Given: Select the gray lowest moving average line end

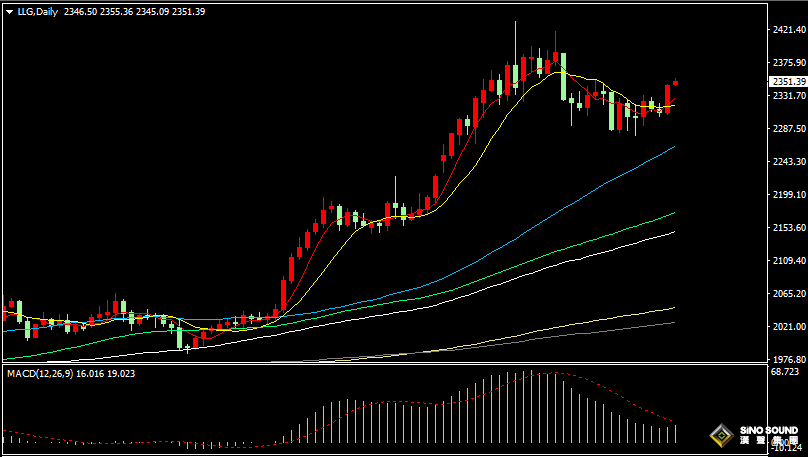Looking at the screenshot, I should point(674,322).
